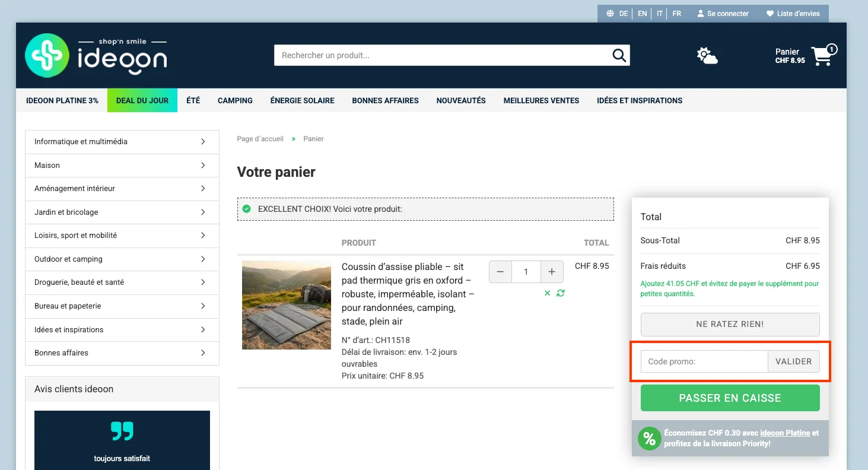Expand Informatique et multimédia category
The width and height of the screenshot is (868, 470).
(122, 142)
